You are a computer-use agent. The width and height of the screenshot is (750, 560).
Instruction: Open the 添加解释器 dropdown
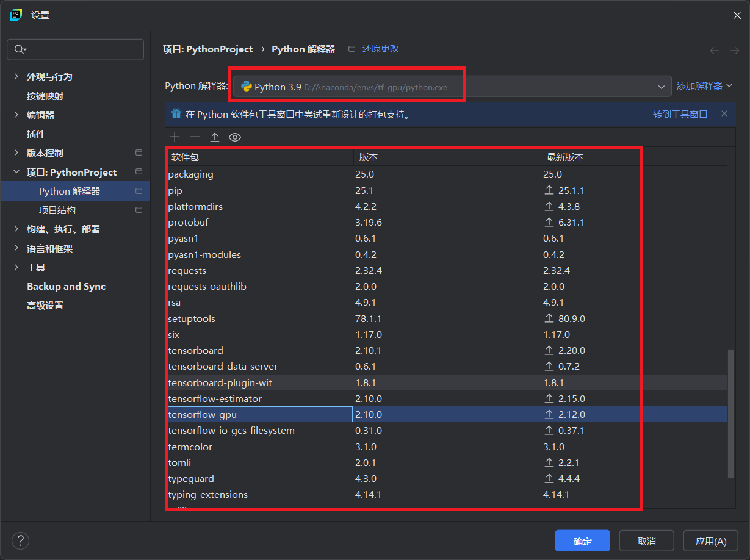click(704, 86)
